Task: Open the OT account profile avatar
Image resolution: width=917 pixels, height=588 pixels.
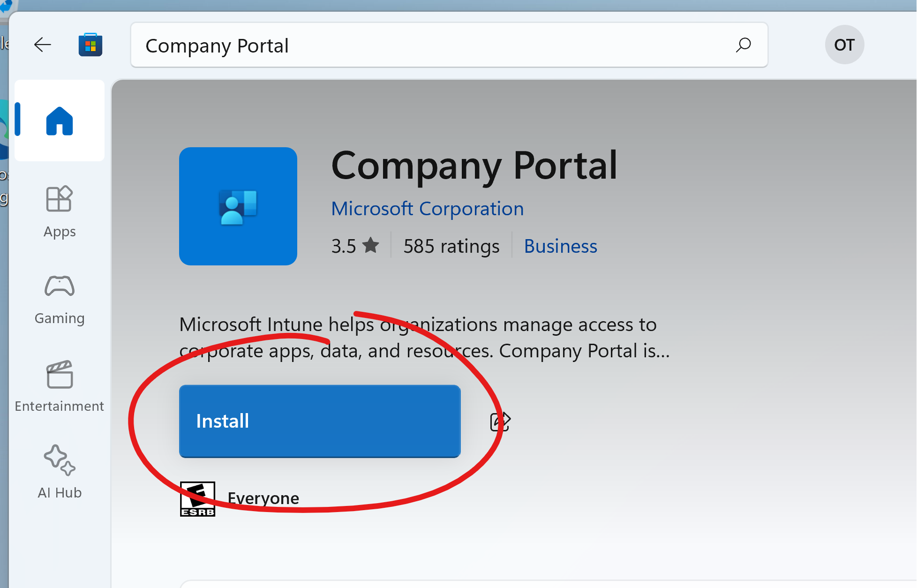Action: (844, 45)
